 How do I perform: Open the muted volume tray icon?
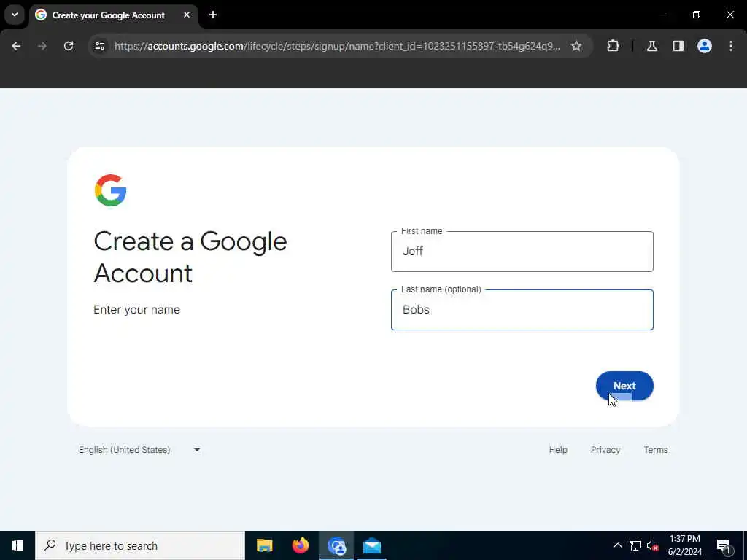point(652,545)
